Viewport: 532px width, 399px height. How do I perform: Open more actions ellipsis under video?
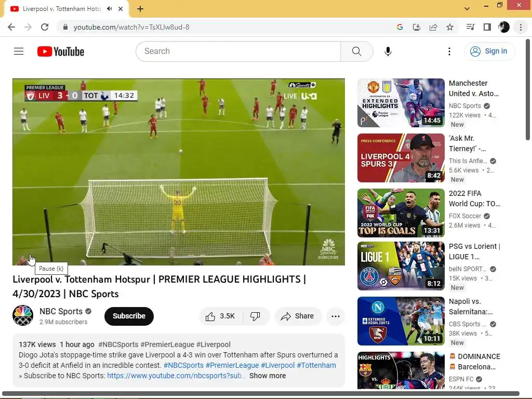point(336,316)
